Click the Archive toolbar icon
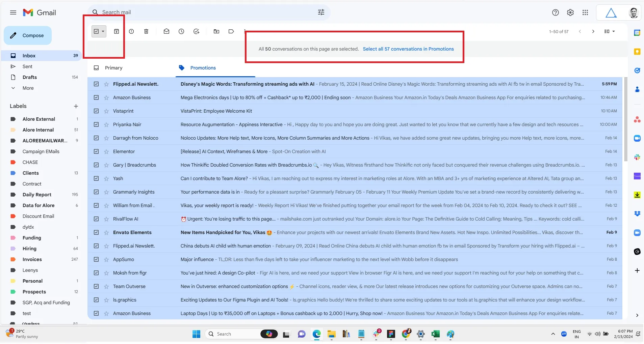 point(117,31)
